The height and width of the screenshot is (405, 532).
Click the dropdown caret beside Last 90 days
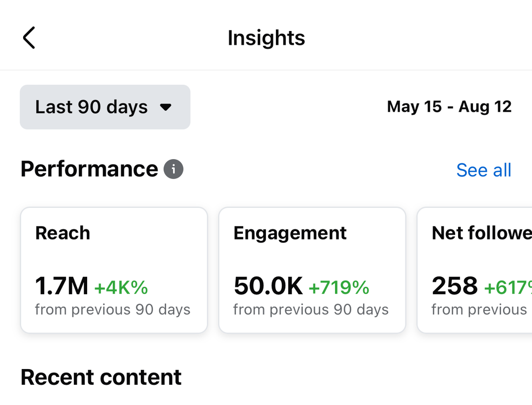[x=166, y=107]
